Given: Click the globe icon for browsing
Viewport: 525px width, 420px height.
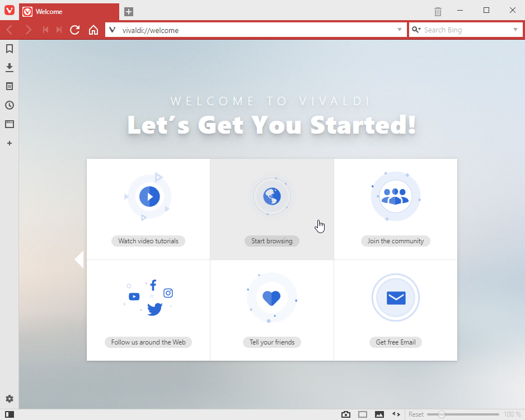Looking at the screenshot, I should (272, 196).
